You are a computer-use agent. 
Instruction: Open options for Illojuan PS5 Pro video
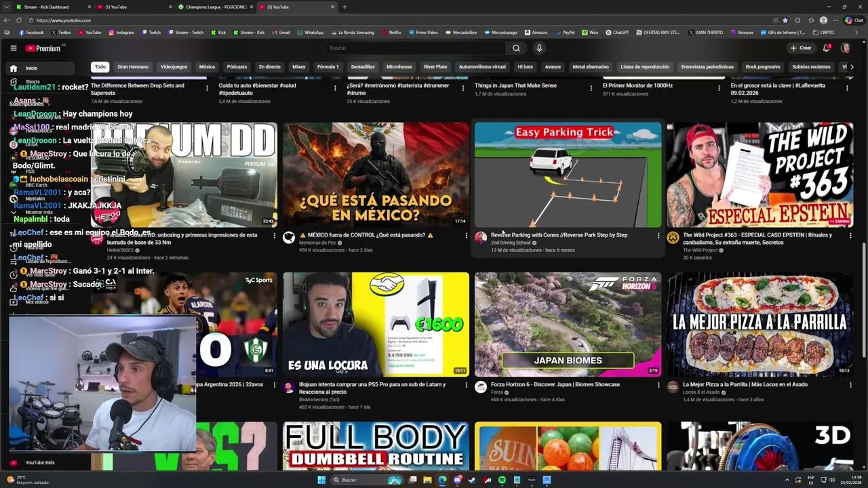(x=466, y=385)
